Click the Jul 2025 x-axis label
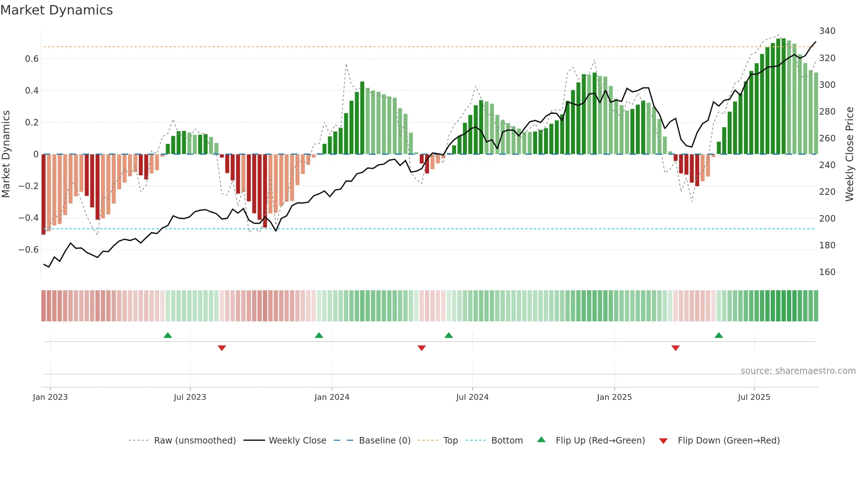The height and width of the screenshot is (488, 868). (754, 397)
